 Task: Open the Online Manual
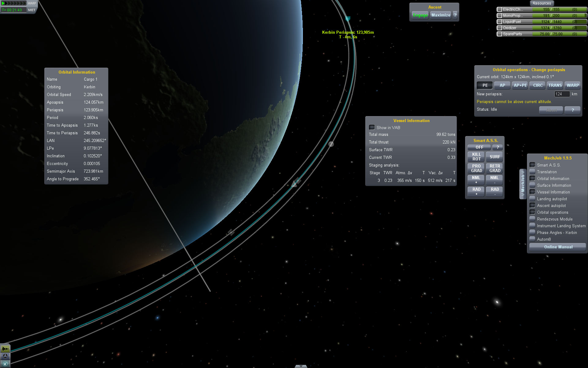click(x=558, y=247)
